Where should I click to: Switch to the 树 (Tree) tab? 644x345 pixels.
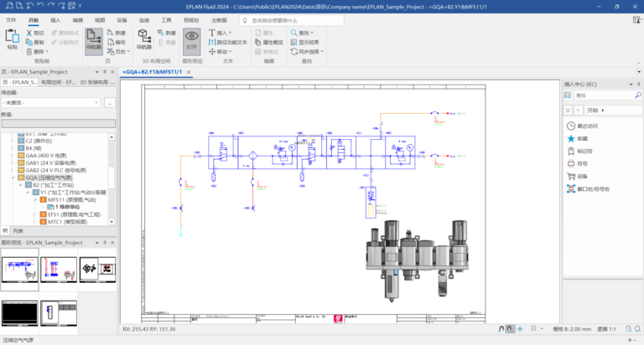(x=5, y=231)
